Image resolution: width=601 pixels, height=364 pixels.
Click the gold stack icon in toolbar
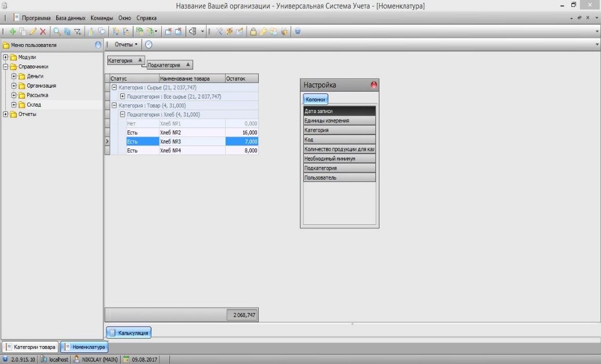pyautogui.click(x=91, y=32)
